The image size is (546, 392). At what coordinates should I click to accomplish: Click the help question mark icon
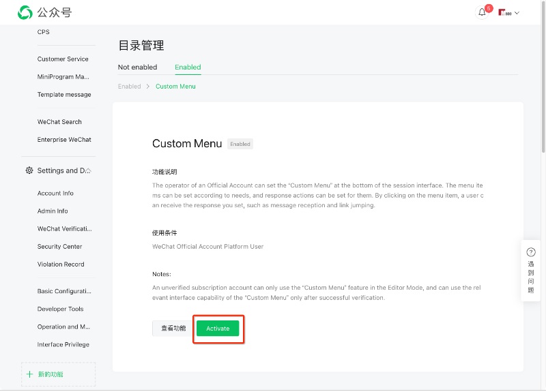point(531,252)
